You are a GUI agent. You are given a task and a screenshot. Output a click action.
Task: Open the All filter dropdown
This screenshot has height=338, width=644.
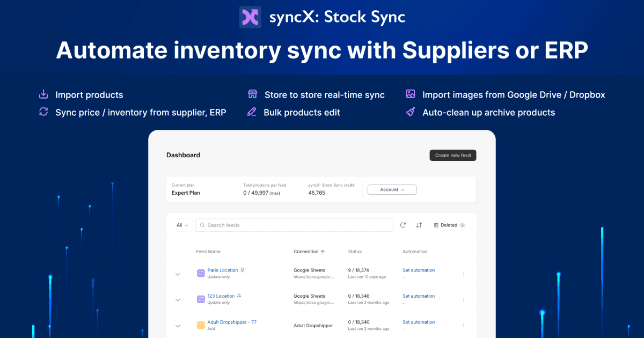182,225
